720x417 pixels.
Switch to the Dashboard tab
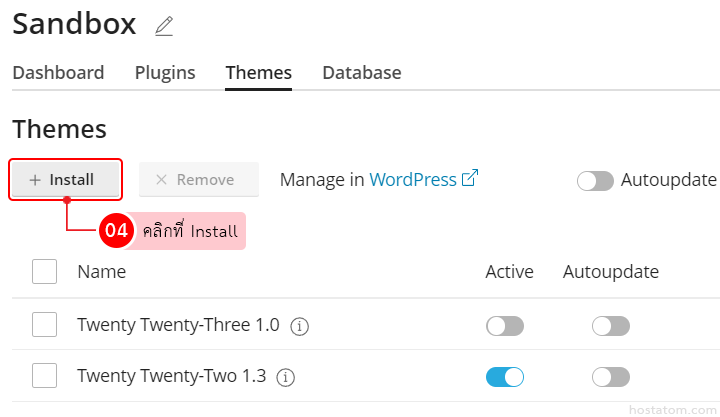58,73
